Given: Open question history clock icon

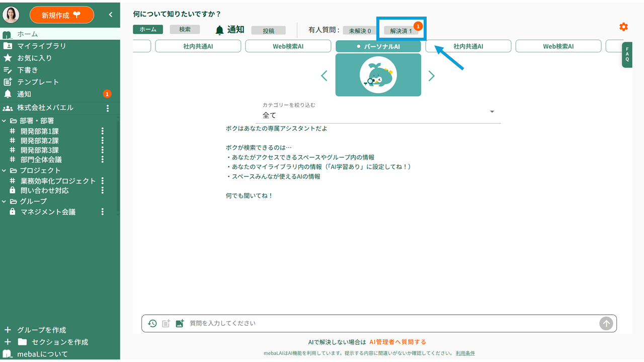Looking at the screenshot, I should [x=152, y=324].
